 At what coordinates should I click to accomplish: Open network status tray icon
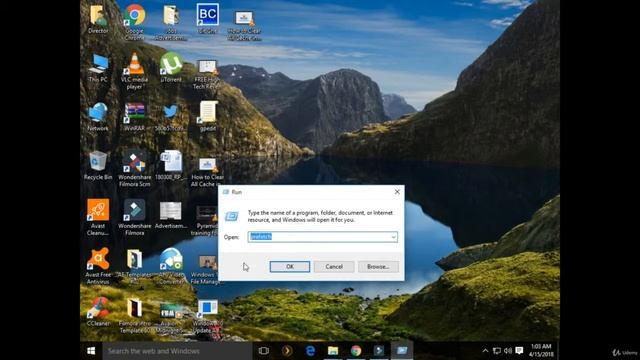tap(497, 351)
